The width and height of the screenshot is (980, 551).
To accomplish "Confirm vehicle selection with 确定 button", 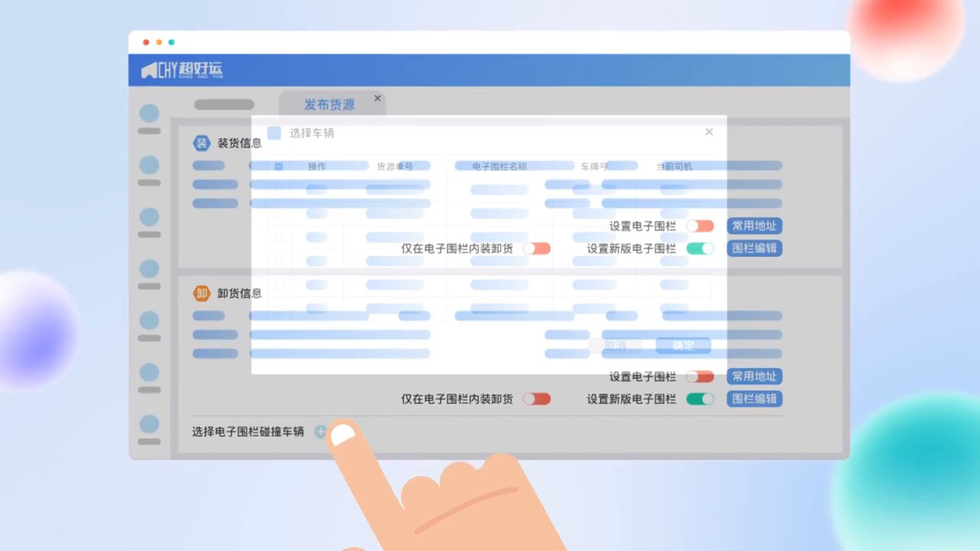I will (683, 346).
